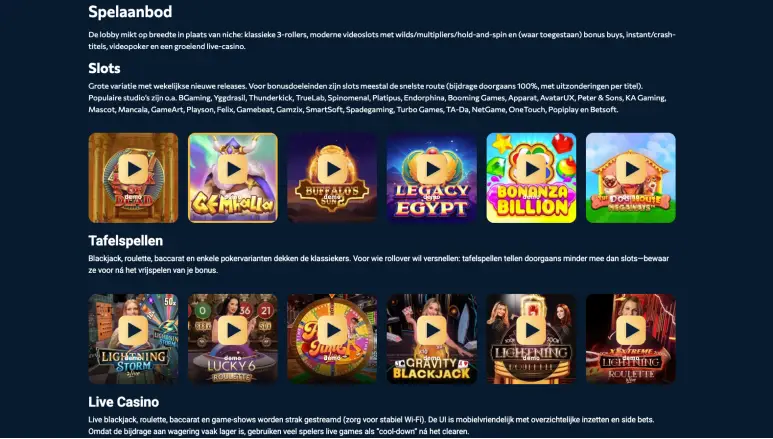The image size is (773, 439).
Task: Play the Book of Dead demo
Action: 134,169
